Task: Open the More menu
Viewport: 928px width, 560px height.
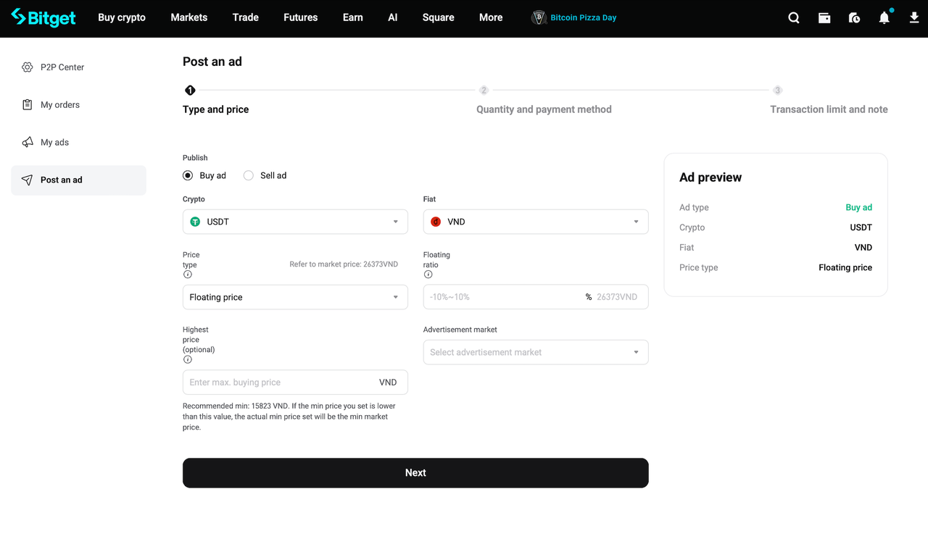Action: click(x=491, y=17)
